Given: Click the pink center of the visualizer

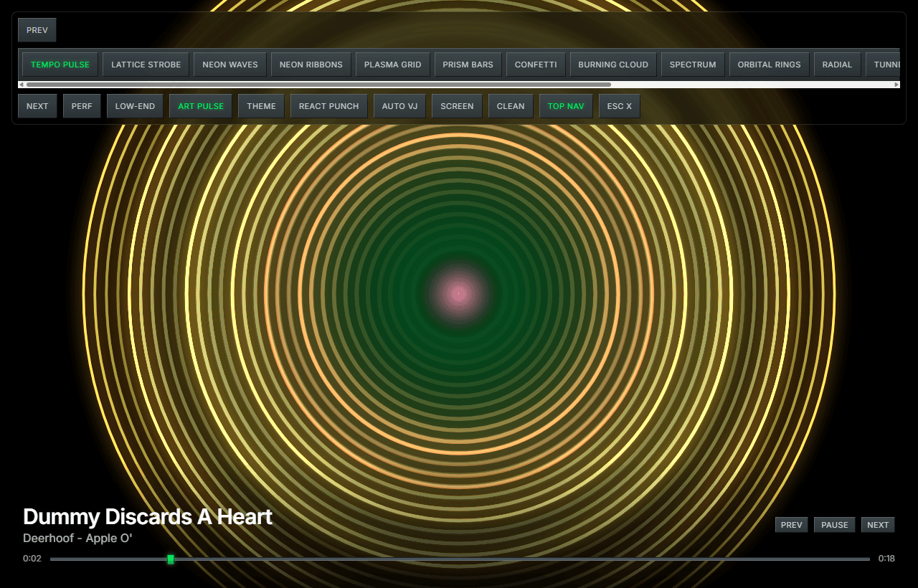Looking at the screenshot, I should pyautogui.click(x=459, y=293).
